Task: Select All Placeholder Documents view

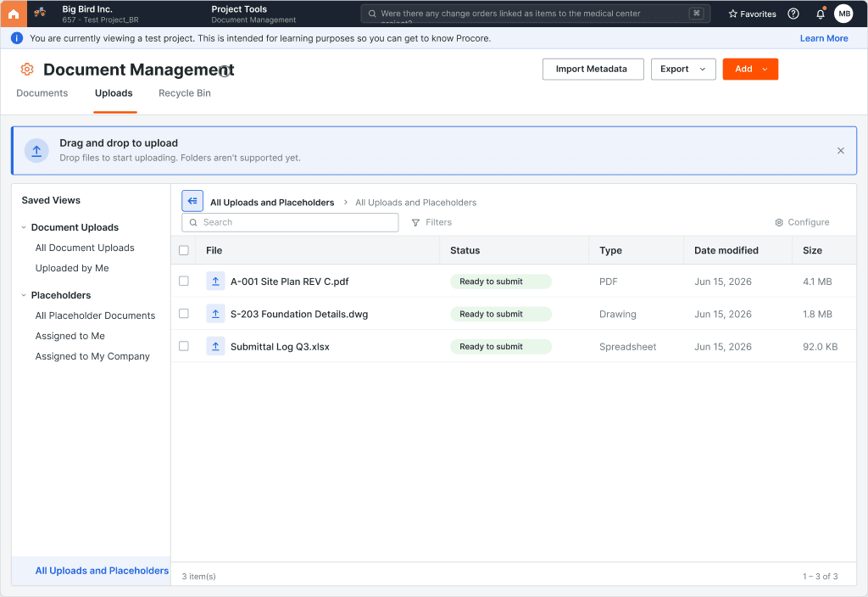Action: tap(95, 315)
